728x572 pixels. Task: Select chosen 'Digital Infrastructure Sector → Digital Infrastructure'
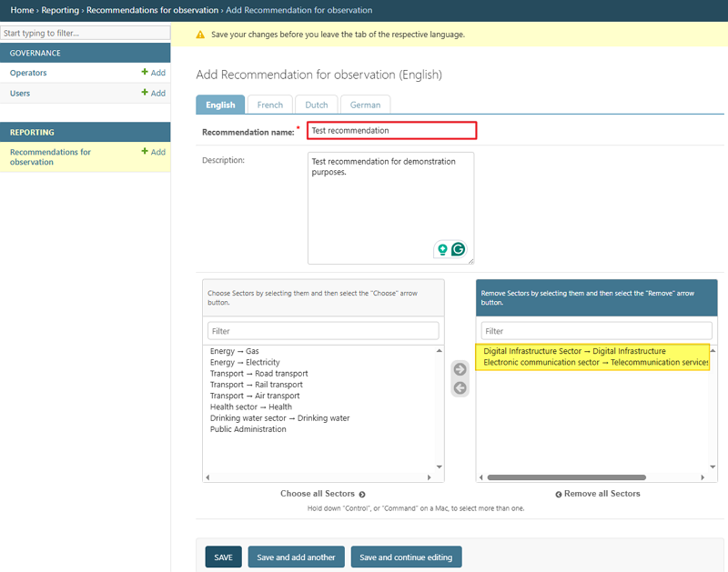point(575,351)
